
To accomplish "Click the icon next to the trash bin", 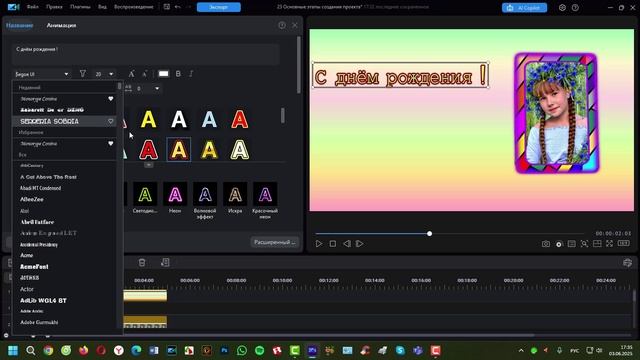I will coord(165,262).
